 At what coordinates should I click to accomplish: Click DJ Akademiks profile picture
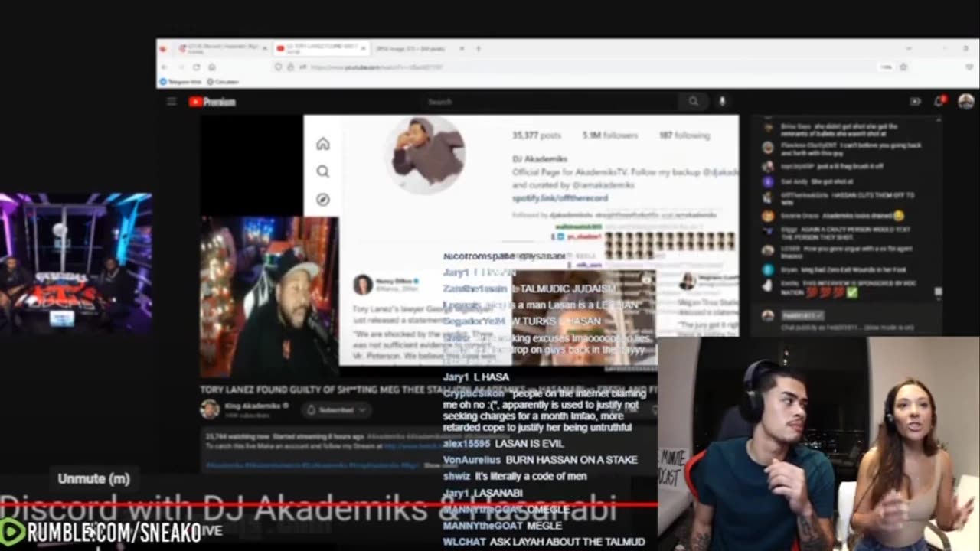(x=426, y=155)
